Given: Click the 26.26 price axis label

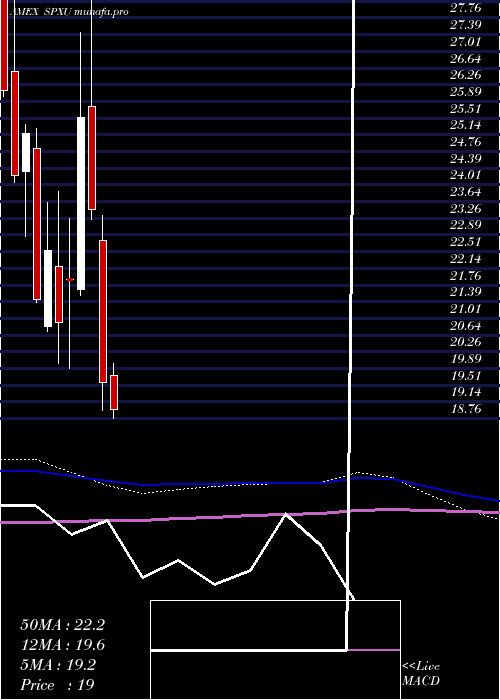Looking at the screenshot, I should tap(466, 75).
